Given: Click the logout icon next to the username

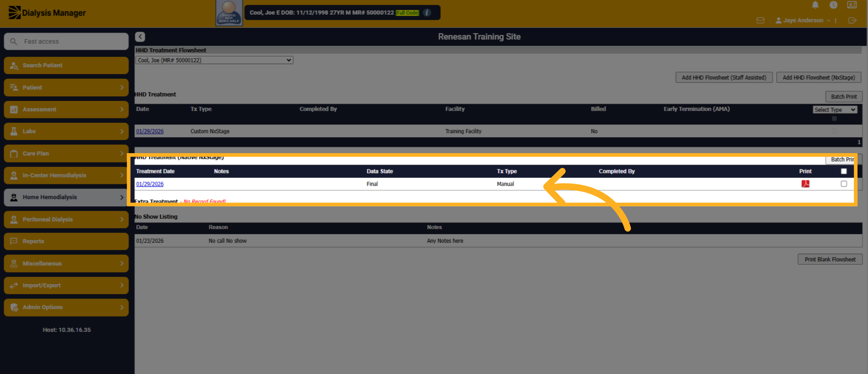Looking at the screenshot, I should 852,21.
